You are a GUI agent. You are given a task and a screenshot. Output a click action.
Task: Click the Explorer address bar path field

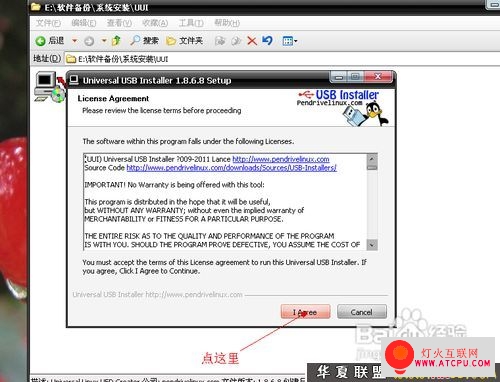(x=282, y=59)
